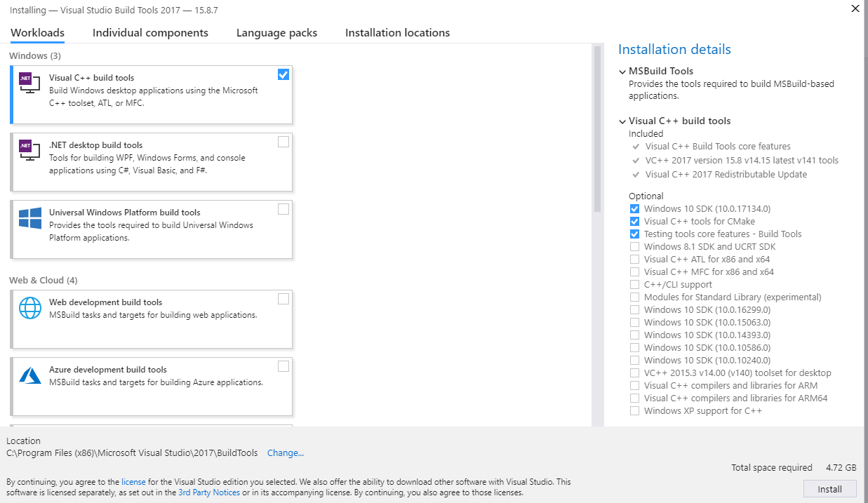
Task: Enable Visual C++ MFC for x86 and x64
Action: (x=635, y=272)
